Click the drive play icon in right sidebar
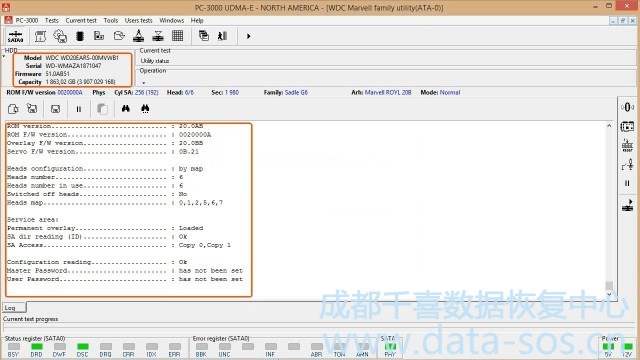This screenshot has height=360, width=640. (x=627, y=205)
